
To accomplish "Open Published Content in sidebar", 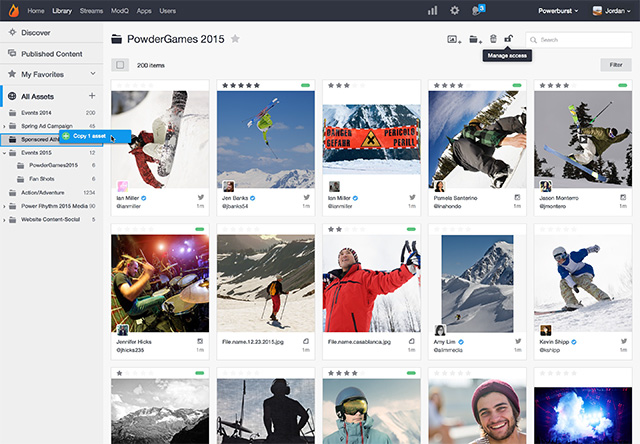I will (x=50, y=53).
